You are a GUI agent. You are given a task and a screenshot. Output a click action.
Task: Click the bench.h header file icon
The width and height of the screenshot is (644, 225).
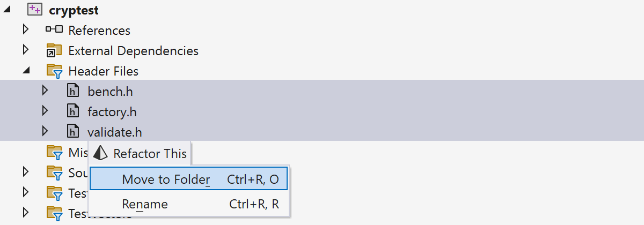[74, 91]
